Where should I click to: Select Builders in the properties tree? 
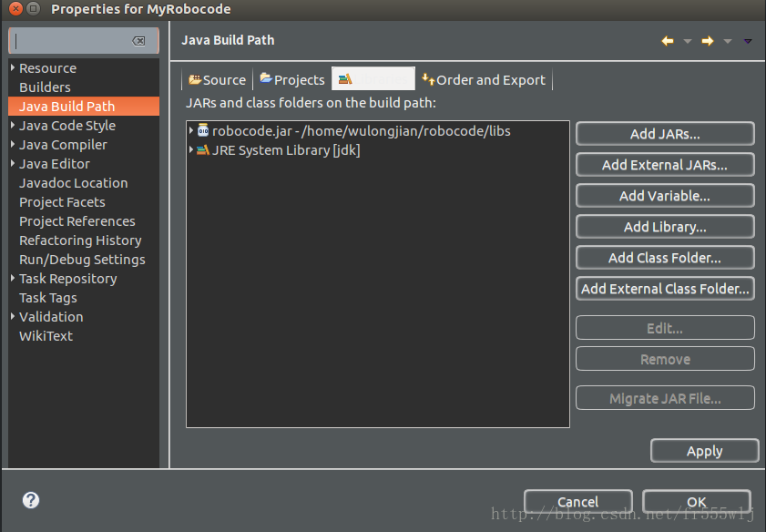[45, 87]
